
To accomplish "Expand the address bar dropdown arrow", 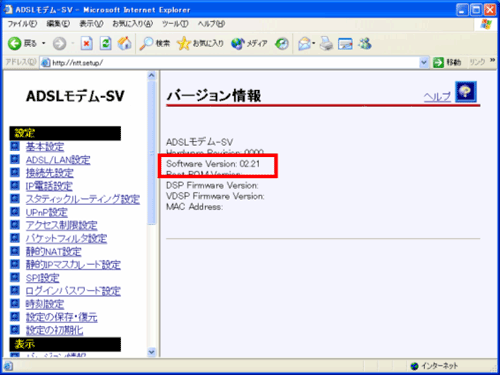I will pyautogui.click(x=424, y=62).
